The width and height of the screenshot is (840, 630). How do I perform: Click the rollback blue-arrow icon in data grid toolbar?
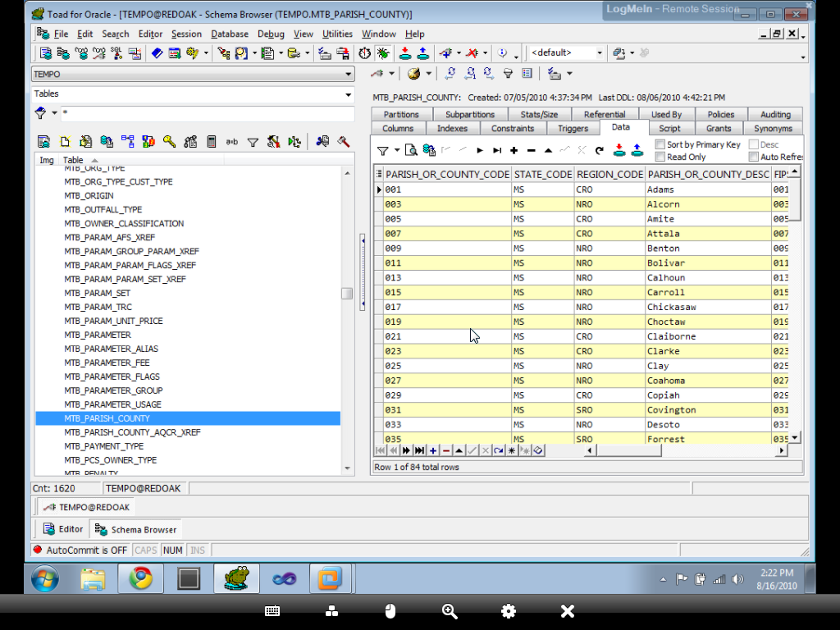(x=637, y=150)
